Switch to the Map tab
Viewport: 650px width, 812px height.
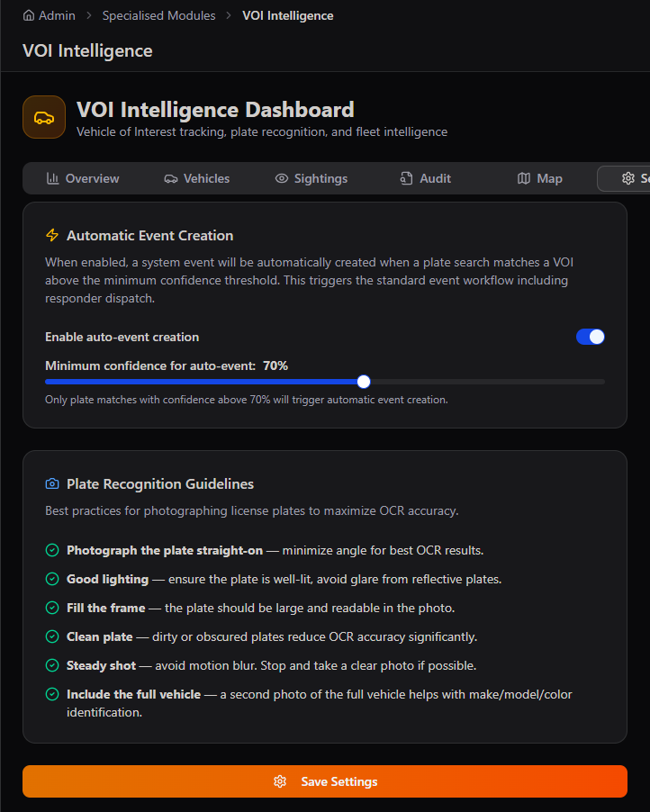point(539,178)
